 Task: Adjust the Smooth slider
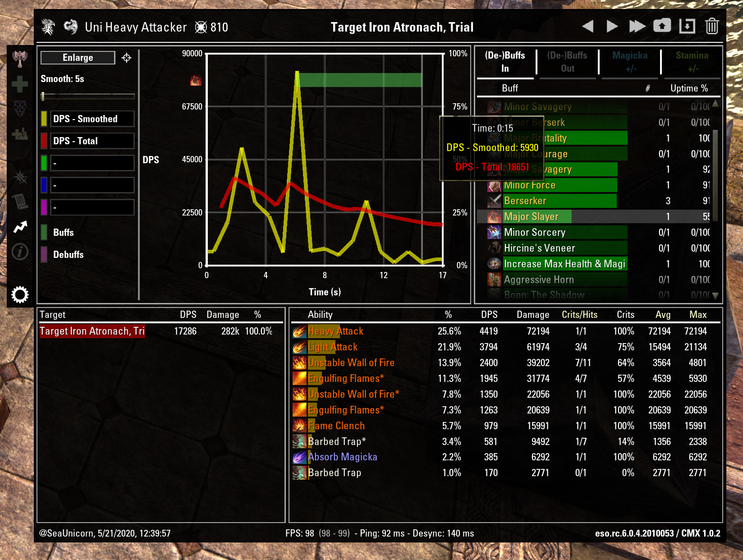point(87,96)
